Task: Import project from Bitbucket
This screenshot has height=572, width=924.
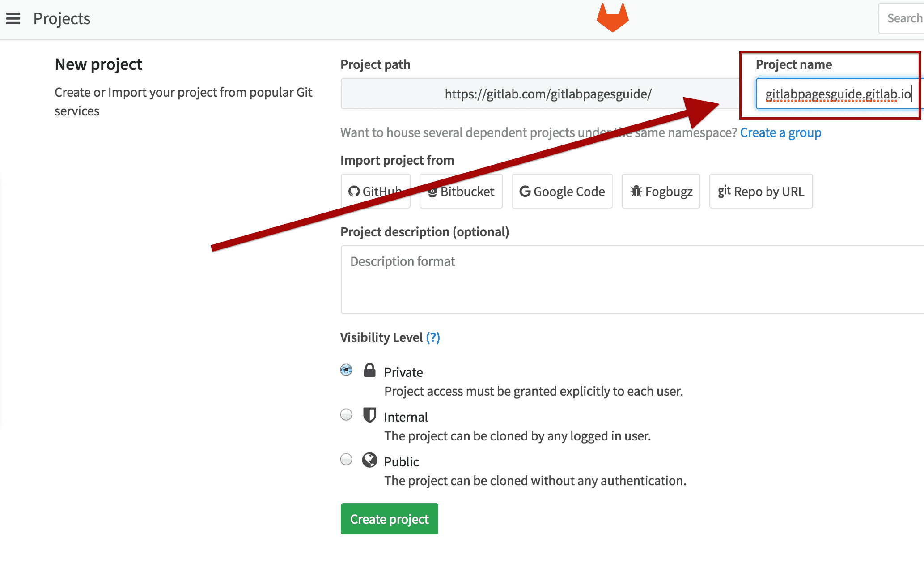Action: tap(461, 192)
